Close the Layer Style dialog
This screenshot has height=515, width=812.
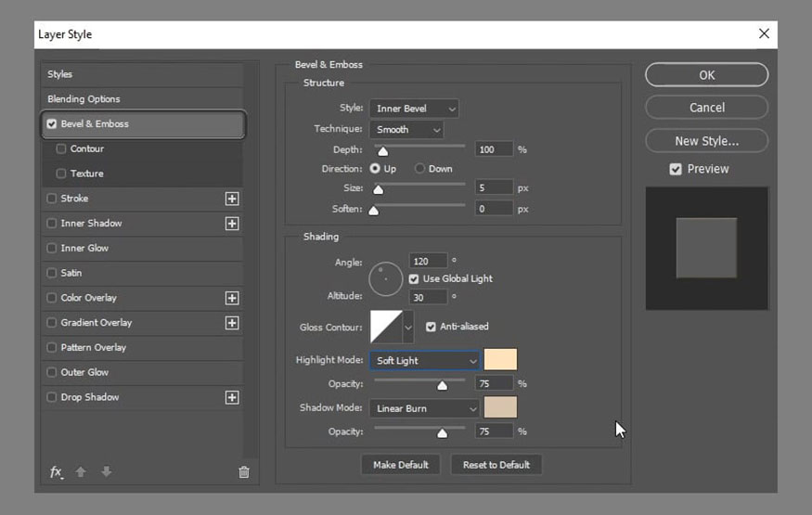tap(764, 33)
